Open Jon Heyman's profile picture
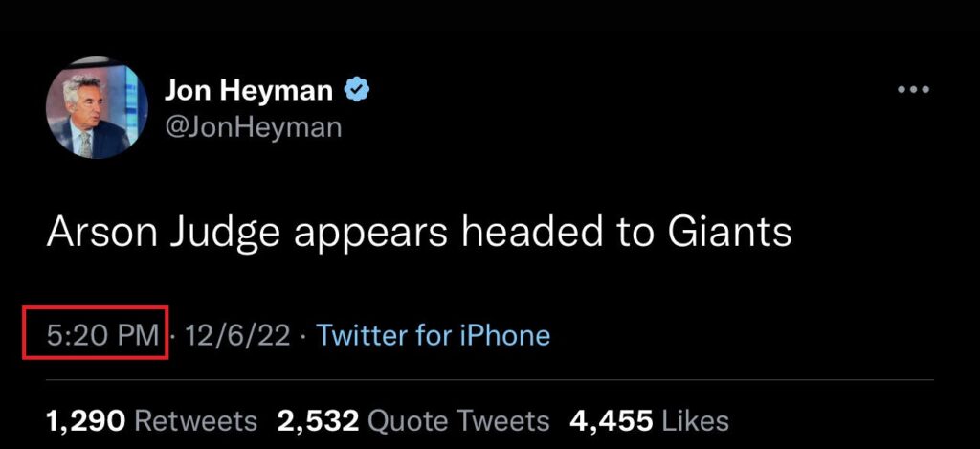 97,107
